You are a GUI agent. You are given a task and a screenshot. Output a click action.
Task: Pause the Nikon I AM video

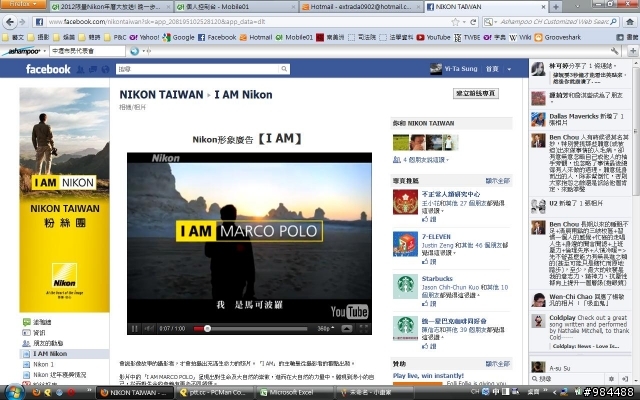(134, 328)
